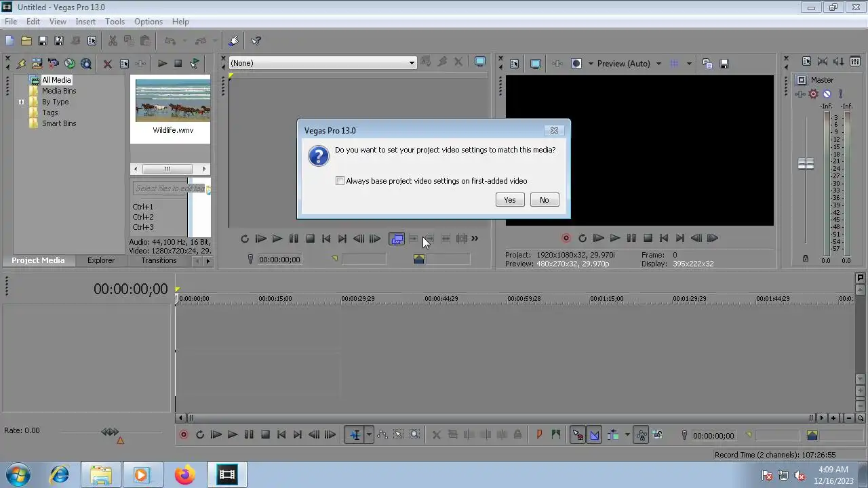Switch to the Explorer tab
868x488 pixels.
pyautogui.click(x=101, y=260)
